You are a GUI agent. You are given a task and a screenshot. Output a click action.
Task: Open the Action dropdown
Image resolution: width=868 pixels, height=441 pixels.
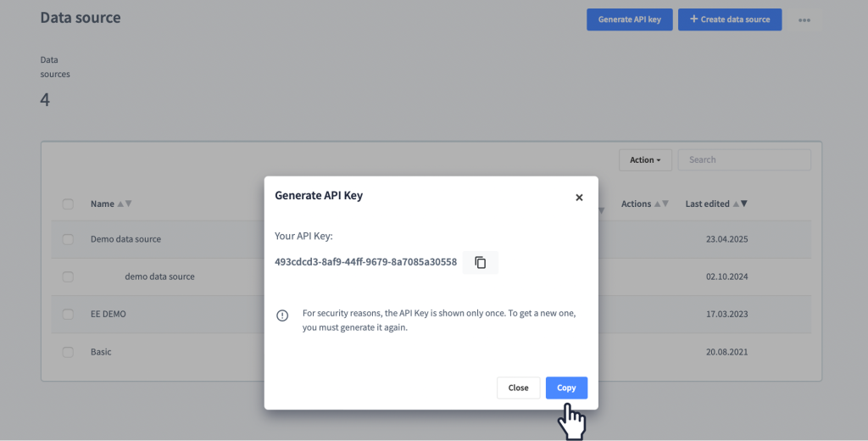pos(645,159)
